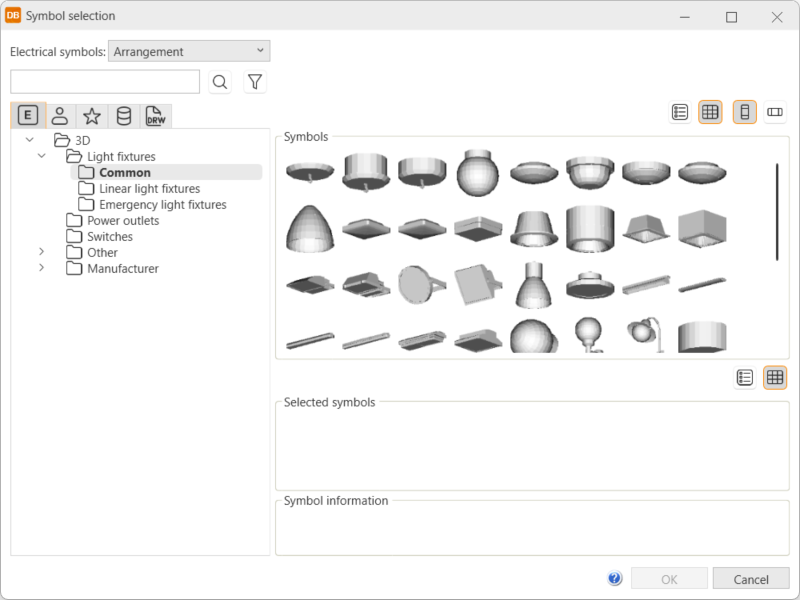Image resolution: width=800 pixels, height=600 pixels.
Task: Expand the Other folder
Action: pos(42,252)
